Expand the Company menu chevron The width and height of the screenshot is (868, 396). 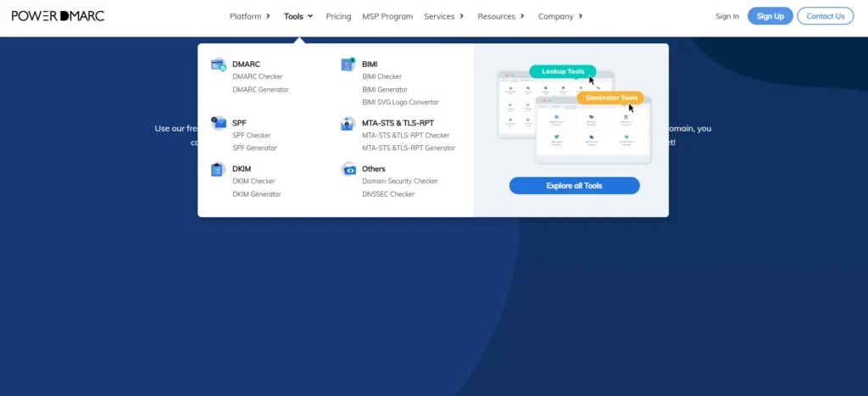click(x=580, y=16)
